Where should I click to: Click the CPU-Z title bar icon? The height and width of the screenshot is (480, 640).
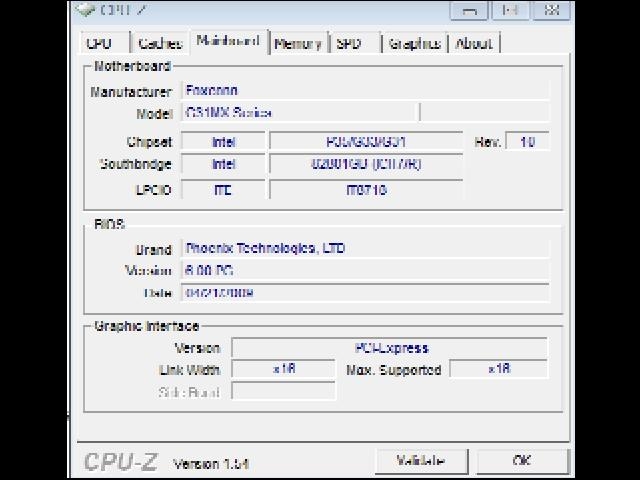point(86,9)
